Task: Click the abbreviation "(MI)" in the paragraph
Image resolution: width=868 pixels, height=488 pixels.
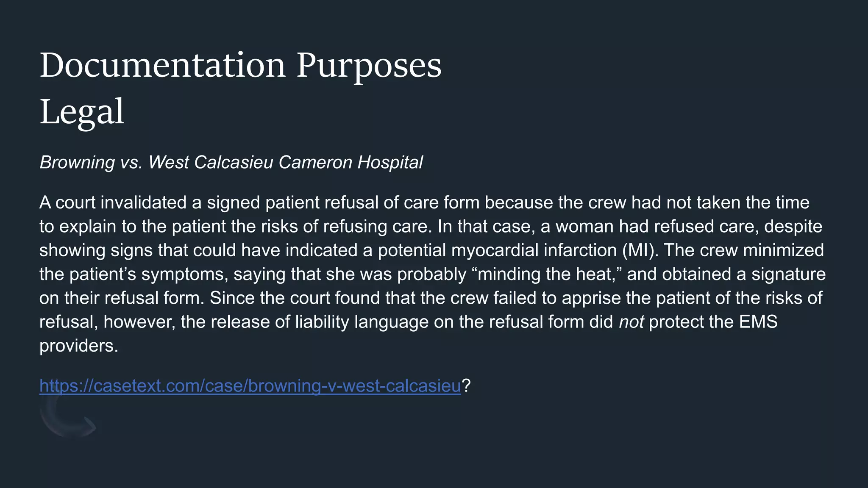Action: pos(641,250)
